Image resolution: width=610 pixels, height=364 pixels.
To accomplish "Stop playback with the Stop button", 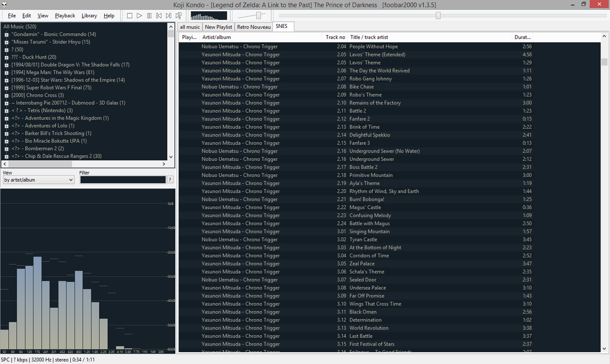I will click(130, 16).
